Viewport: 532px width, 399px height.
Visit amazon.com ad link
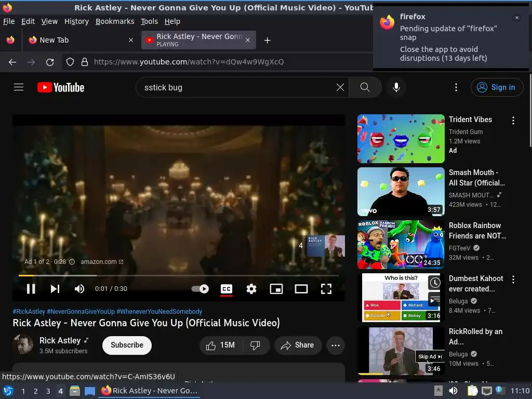102,262
